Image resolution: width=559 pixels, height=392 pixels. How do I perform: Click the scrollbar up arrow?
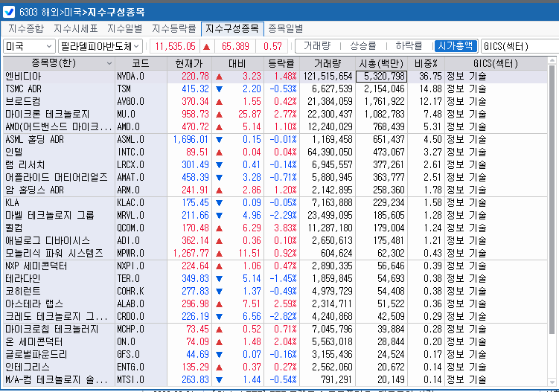coord(552,60)
